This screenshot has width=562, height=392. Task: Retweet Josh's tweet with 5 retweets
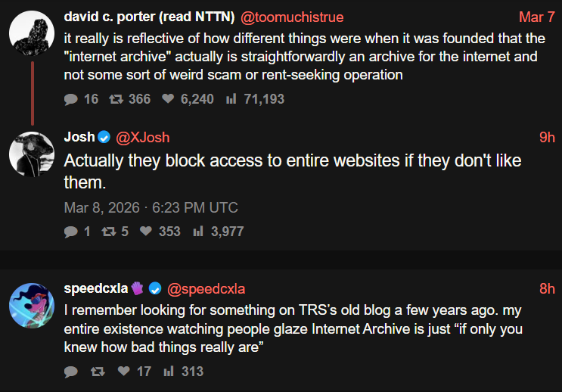pos(109,232)
